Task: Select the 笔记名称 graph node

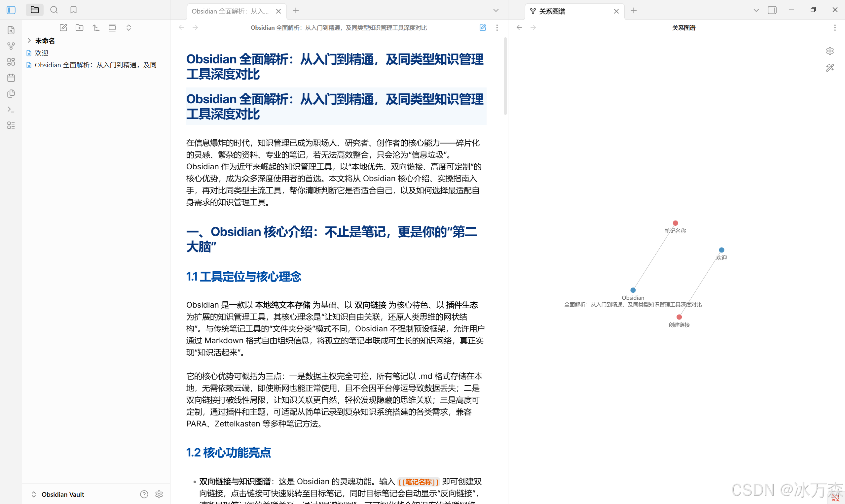Action: coord(676,223)
